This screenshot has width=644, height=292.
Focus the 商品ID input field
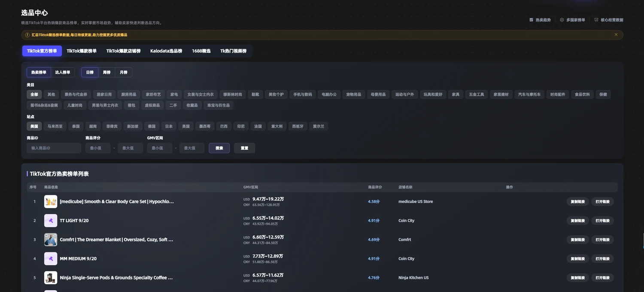coord(54,148)
